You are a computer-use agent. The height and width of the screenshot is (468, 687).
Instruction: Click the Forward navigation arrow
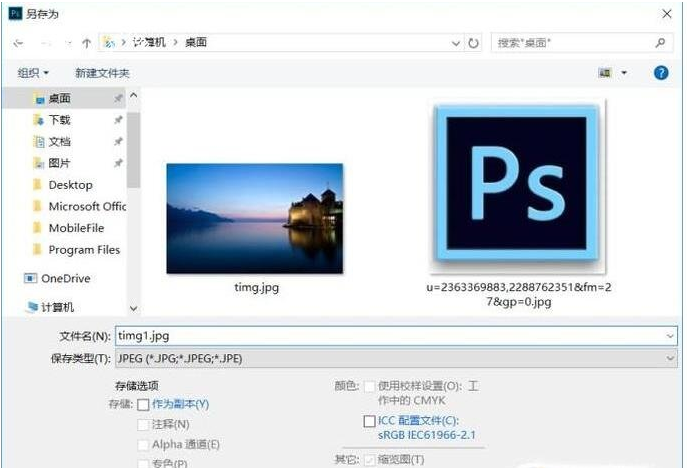pos(46,43)
